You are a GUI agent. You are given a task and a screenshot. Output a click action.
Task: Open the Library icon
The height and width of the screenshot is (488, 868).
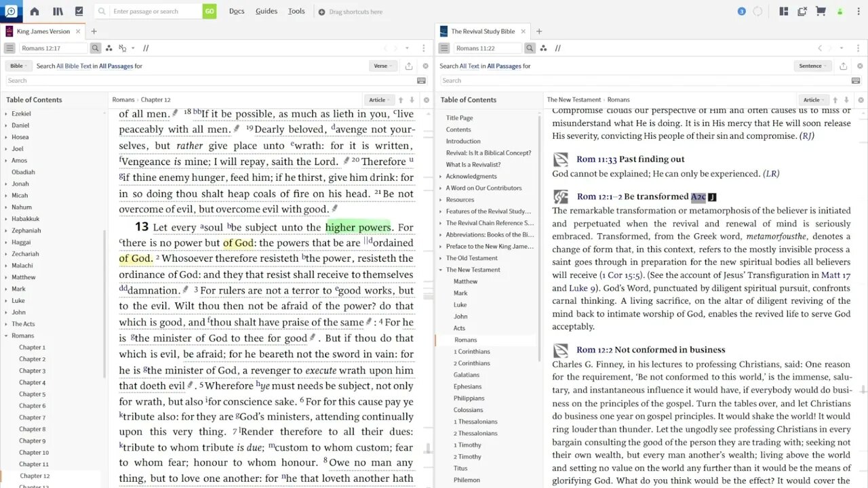pyautogui.click(x=58, y=12)
